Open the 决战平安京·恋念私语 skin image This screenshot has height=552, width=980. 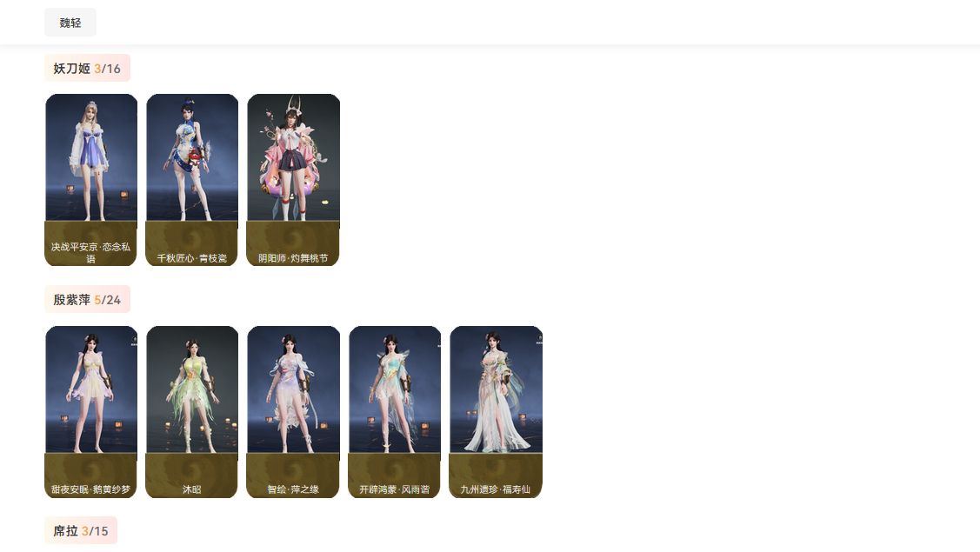[x=91, y=157]
